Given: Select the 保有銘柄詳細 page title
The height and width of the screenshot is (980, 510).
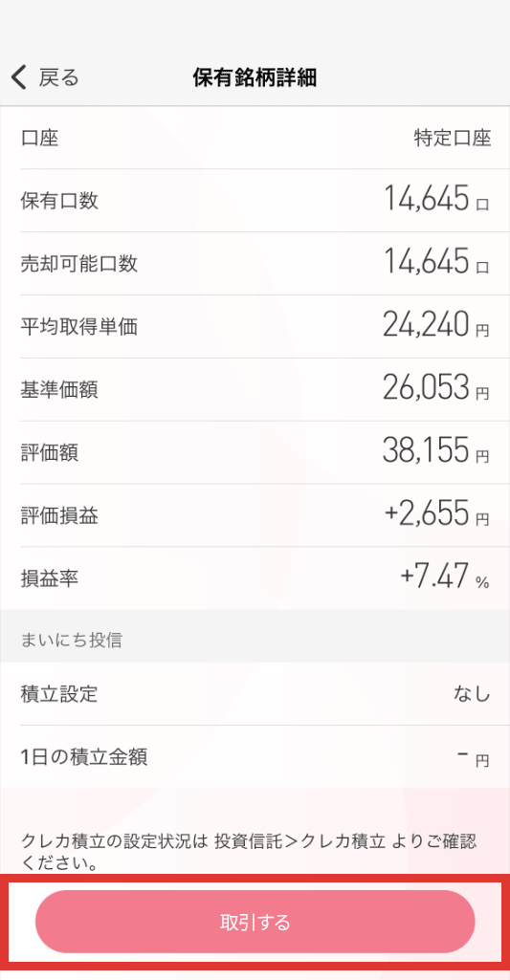Looking at the screenshot, I should 255,77.
